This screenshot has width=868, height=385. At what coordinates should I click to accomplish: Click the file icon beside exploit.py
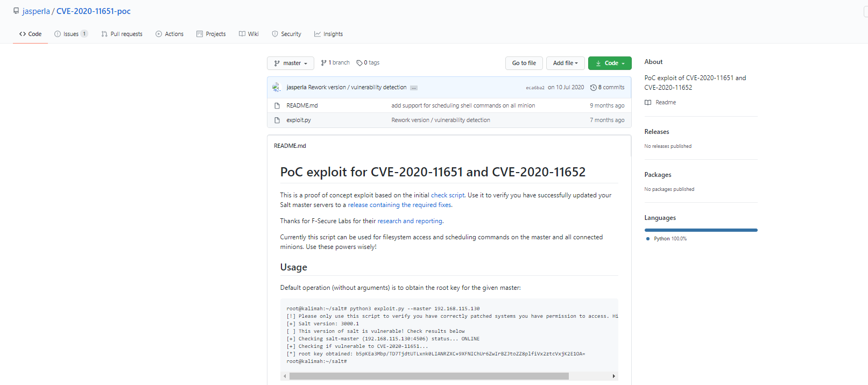(277, 120)
